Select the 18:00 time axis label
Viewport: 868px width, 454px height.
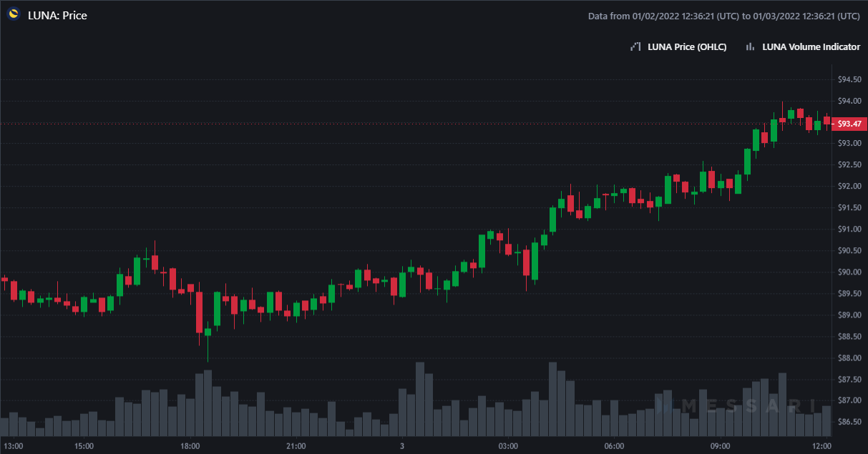coord(190,446)
